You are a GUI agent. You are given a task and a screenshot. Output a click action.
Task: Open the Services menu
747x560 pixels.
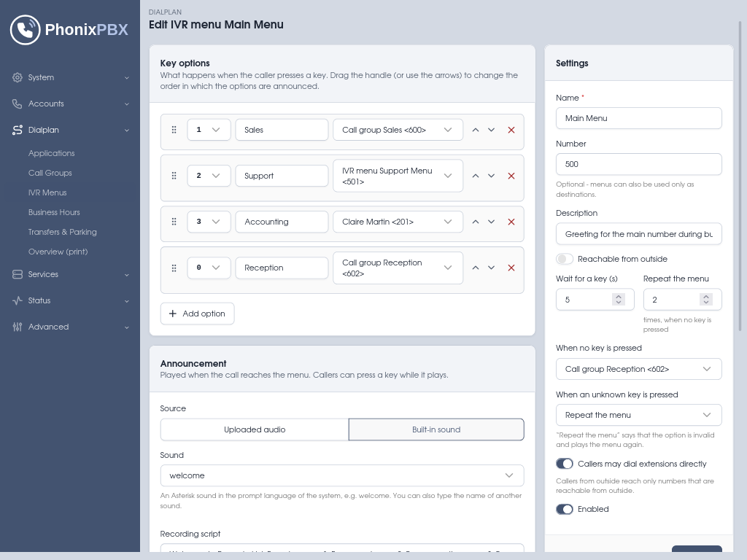[x=70, y=274]
